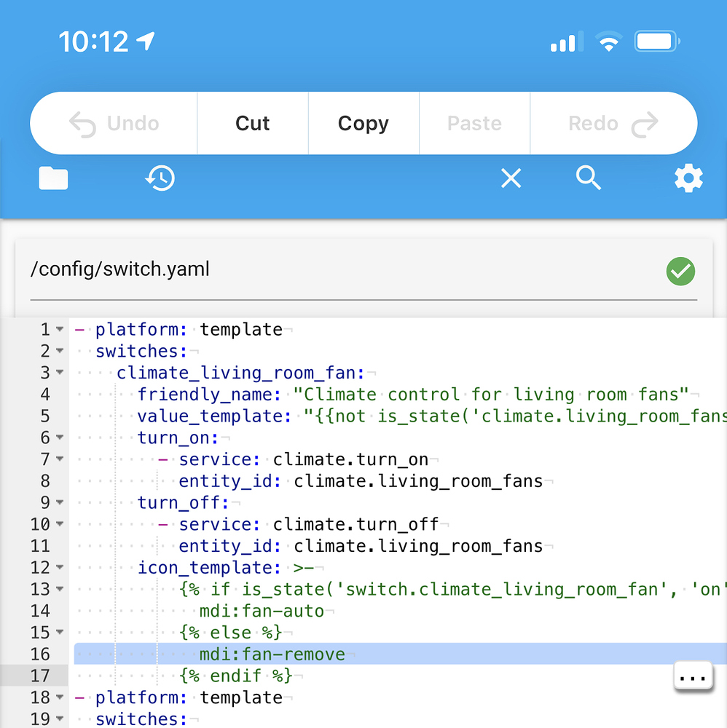Click "Climate control for living room fans" string

491,395
